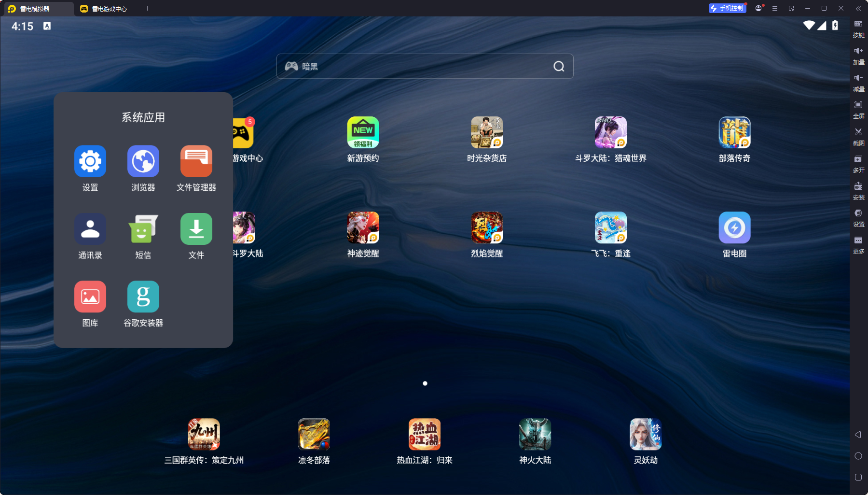Launch the 神迹觉醒 game

(363, 227)
